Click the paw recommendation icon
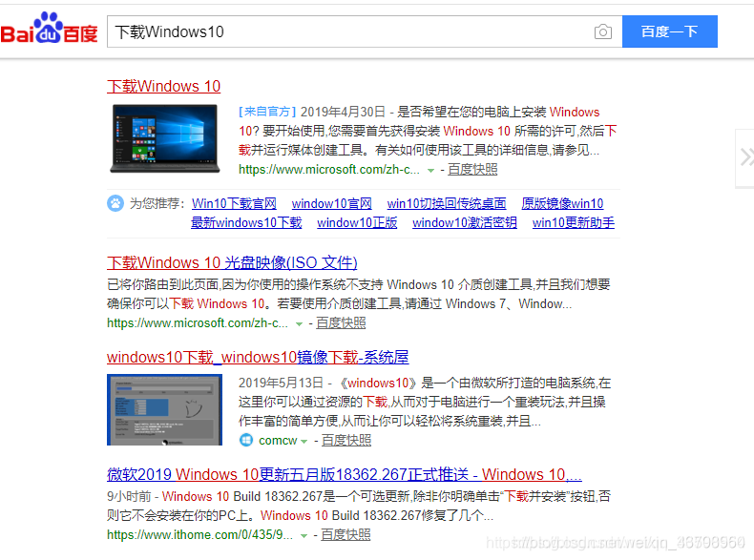Image resolution: width=754 pixels, height=560 pixels. click(x=115, y=203)
